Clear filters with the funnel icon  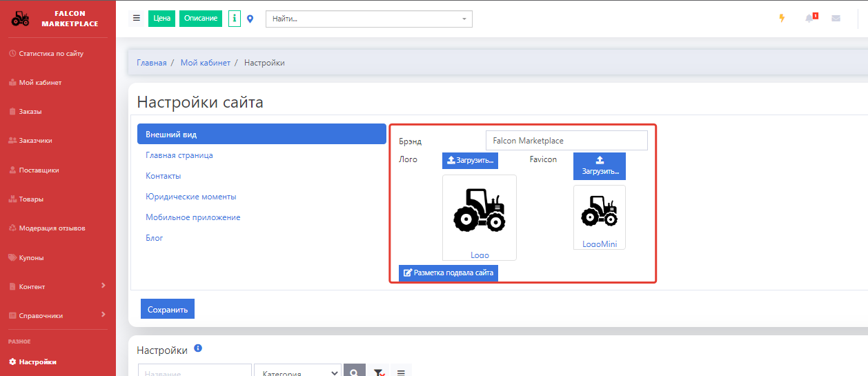[x=379, y=373]
